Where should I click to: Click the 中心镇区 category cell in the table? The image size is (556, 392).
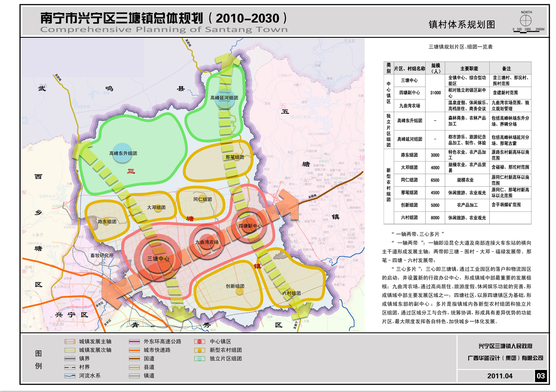tap(388, 93)
